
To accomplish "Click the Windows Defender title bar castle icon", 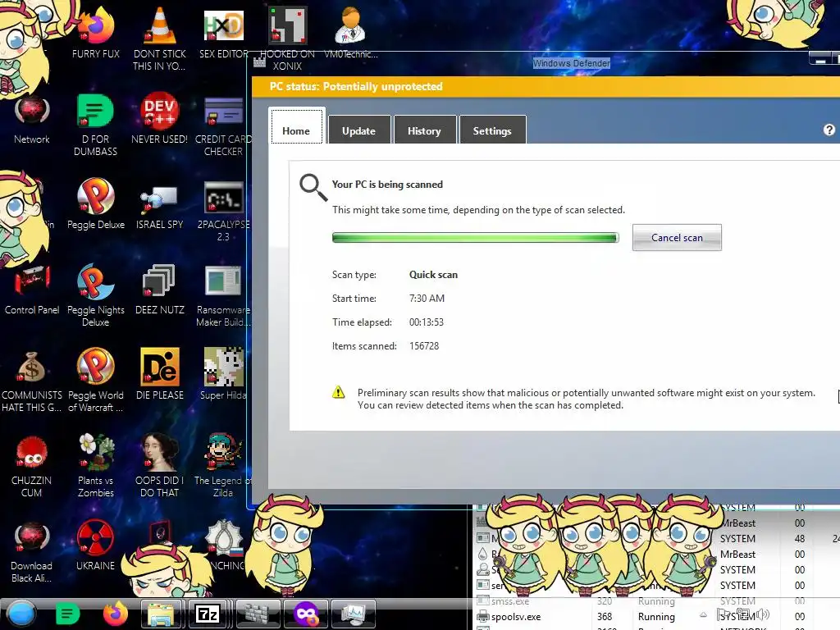I will (259, 62).
